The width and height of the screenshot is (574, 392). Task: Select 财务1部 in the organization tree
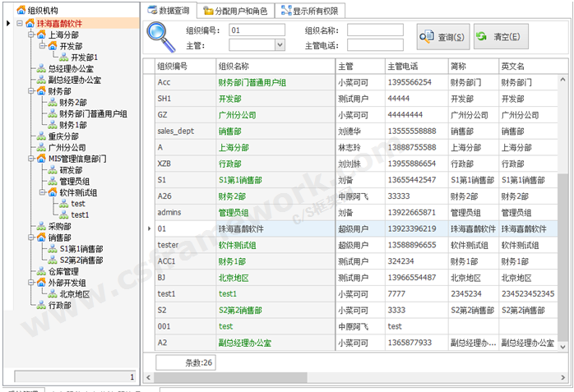73,125
